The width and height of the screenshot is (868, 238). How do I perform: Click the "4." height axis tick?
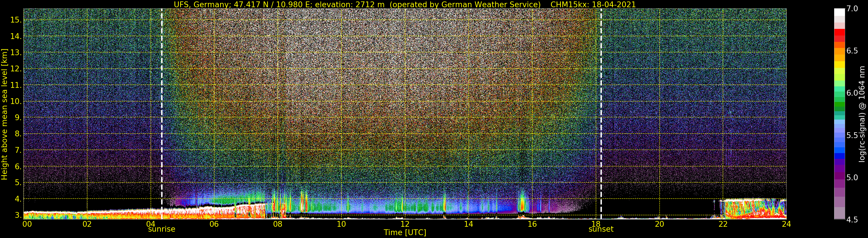click(18, 199)
